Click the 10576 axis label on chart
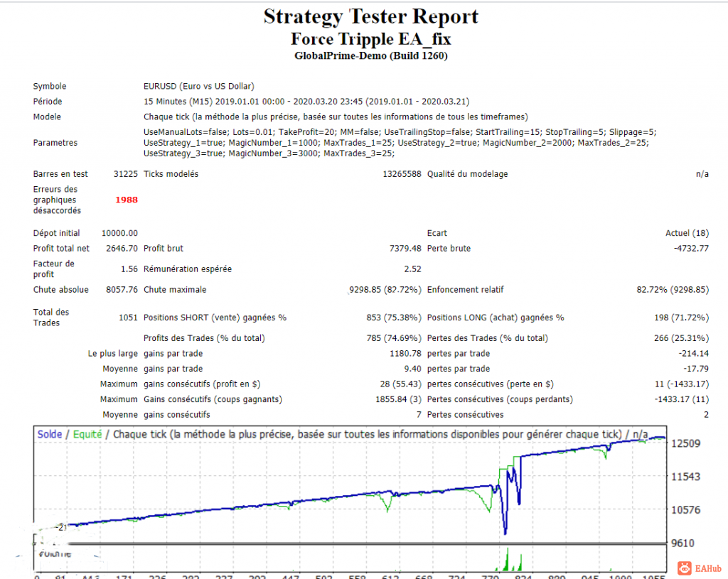Screen dimensions: 728x579 point(686,510)
